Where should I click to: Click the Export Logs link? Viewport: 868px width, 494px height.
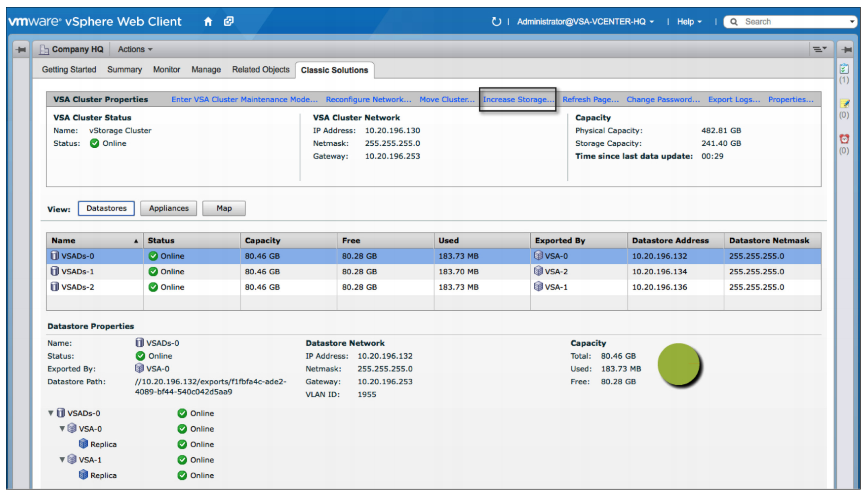734,99
